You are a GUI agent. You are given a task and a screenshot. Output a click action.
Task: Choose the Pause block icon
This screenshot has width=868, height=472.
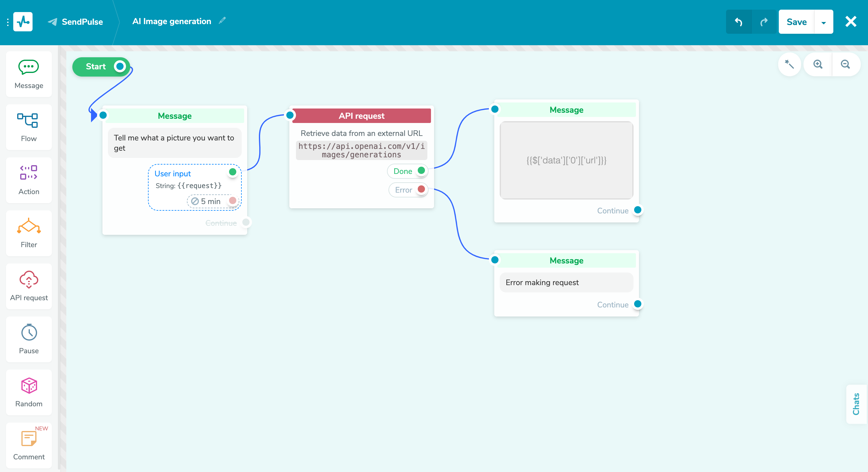[x=29, y=332]
